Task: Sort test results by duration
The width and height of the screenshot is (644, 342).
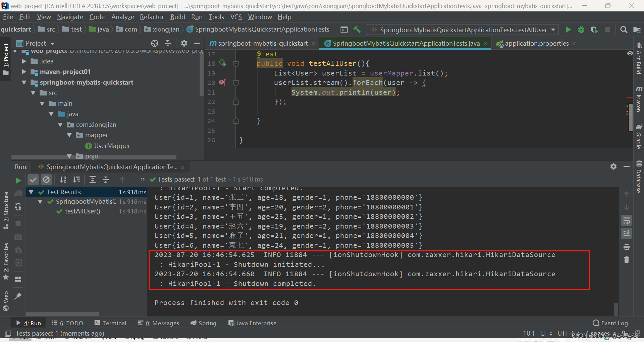Action: click(76, 180)
